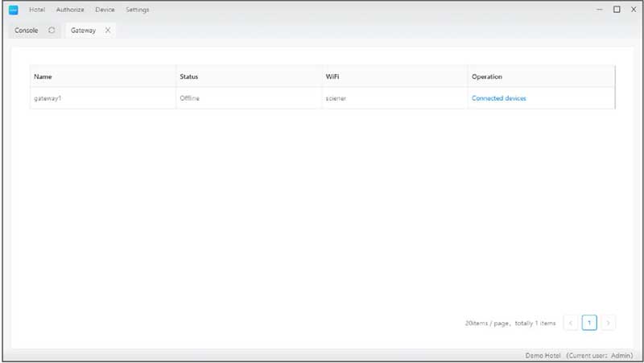Select the Gateway tab
The height and width of the screenshot is (363, 644).
[x=83, y=31]
